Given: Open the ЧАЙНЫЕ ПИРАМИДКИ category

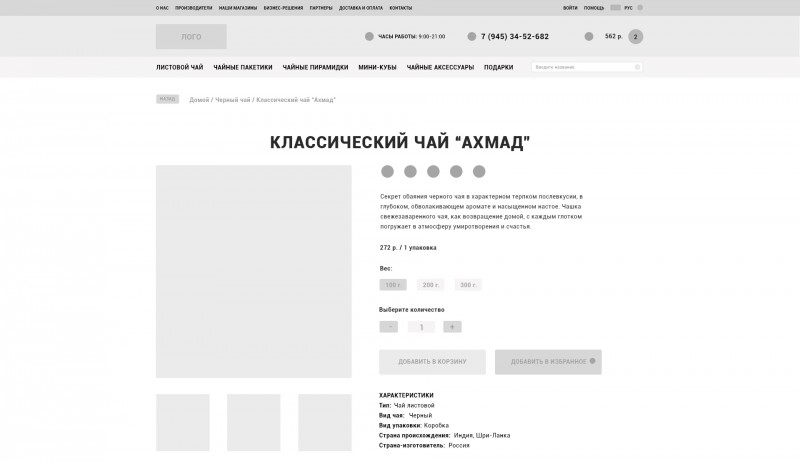Looking at the screenshot, I should (315, 67).
